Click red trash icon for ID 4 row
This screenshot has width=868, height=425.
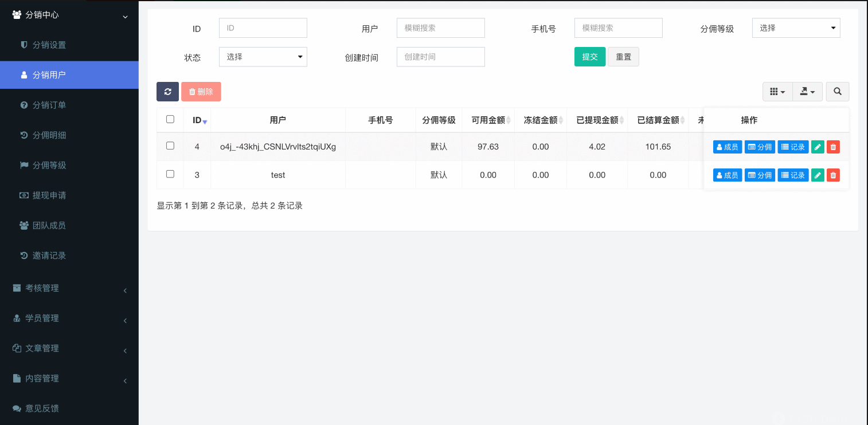point(834,147)
